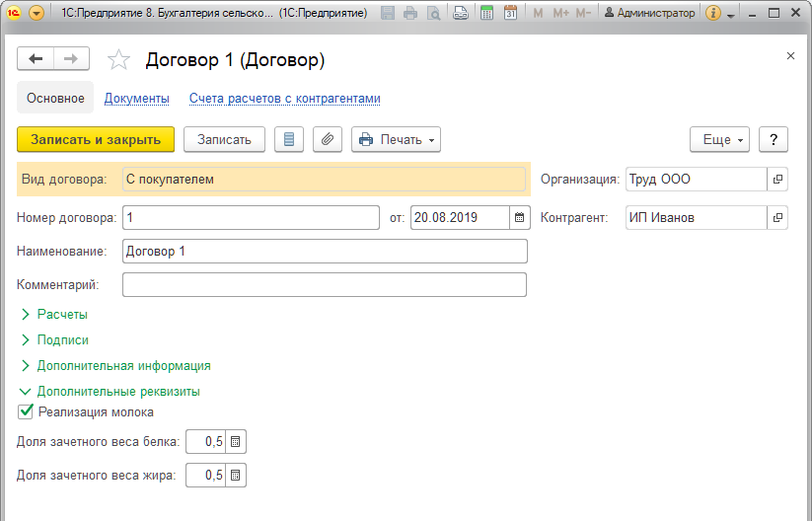The image size is (812, 521).
Task: Switch to the Основное tab
Action: pos(55,98)
